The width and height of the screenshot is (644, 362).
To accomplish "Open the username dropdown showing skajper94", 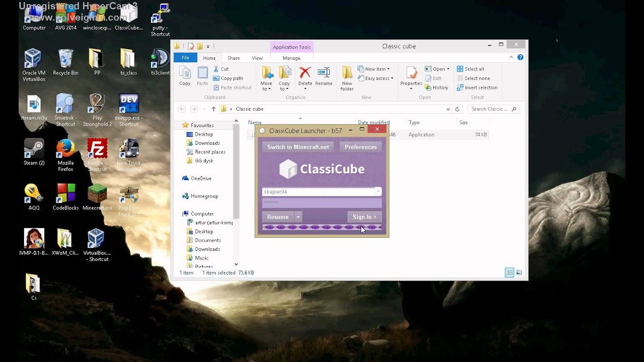I will point(378,192).
